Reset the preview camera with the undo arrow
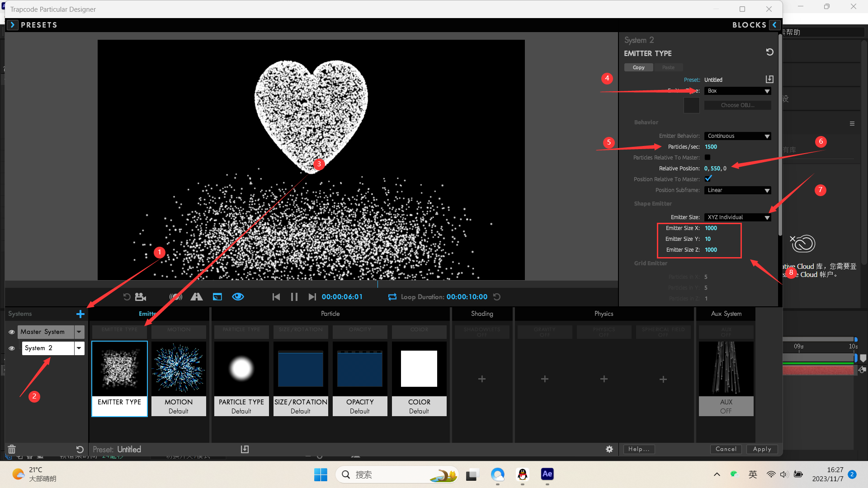 tap(127, 297)
